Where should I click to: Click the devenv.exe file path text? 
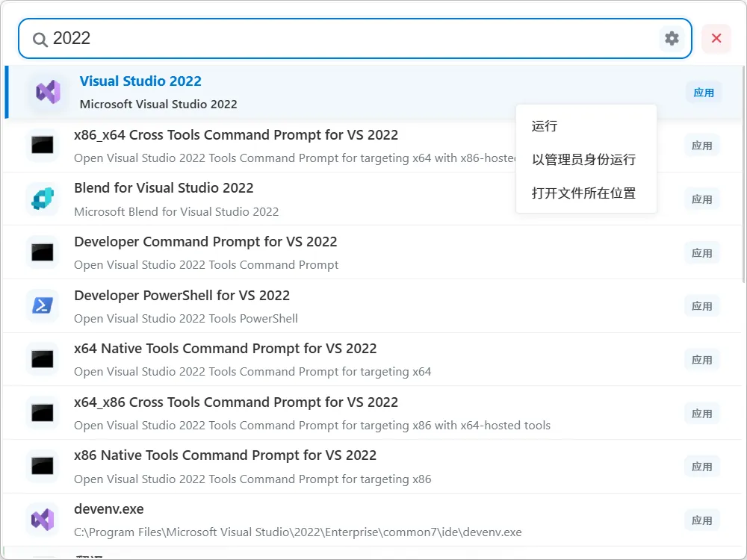[298, 532]
